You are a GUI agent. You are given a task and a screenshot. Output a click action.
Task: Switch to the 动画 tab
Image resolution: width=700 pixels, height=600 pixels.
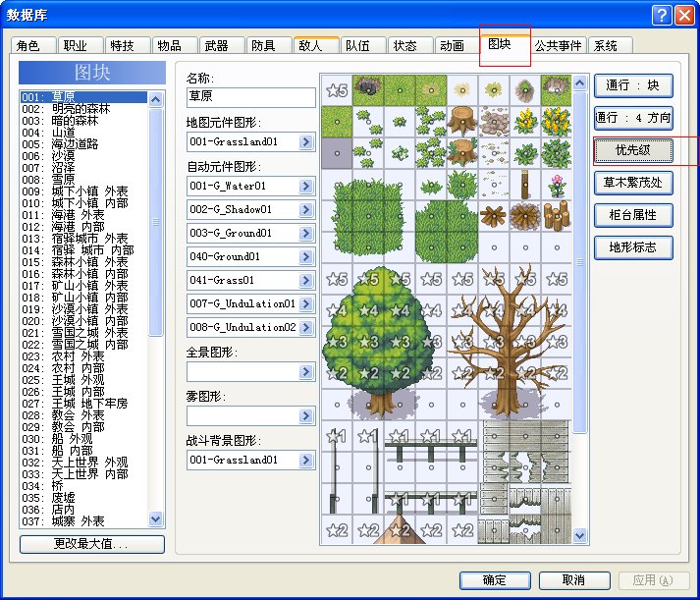click(x=458, y=45)
